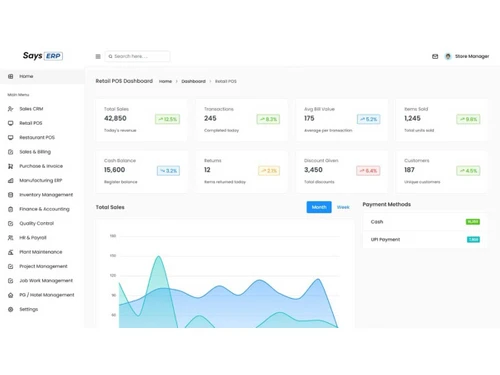Click the Returns value 12
Image resolution: width=500 pixels, height=375 pixels.
207,170
